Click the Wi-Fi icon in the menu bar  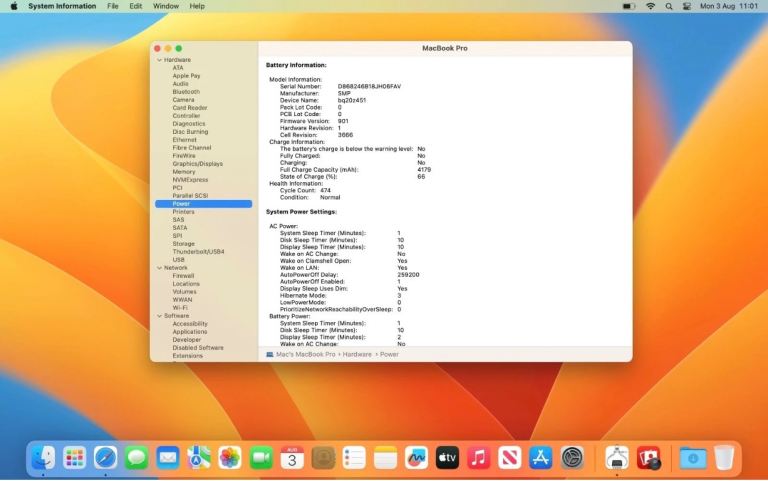pos(650,6)
